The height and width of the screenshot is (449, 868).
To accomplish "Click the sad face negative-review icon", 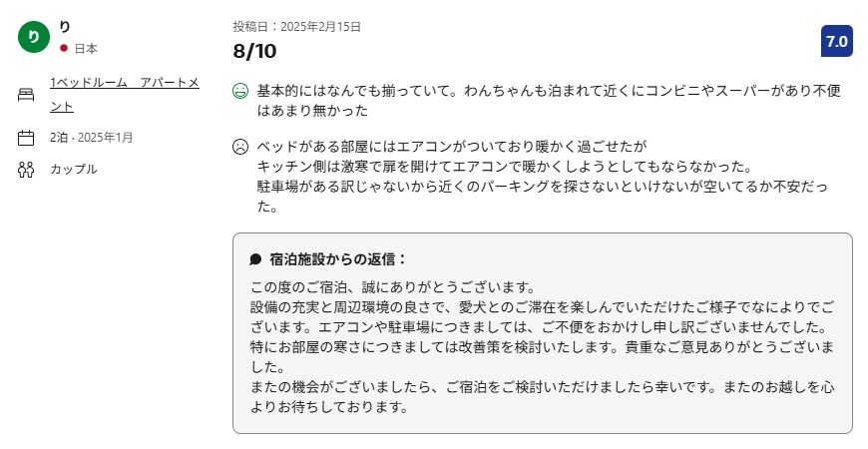I will click(x=239, y=147).
